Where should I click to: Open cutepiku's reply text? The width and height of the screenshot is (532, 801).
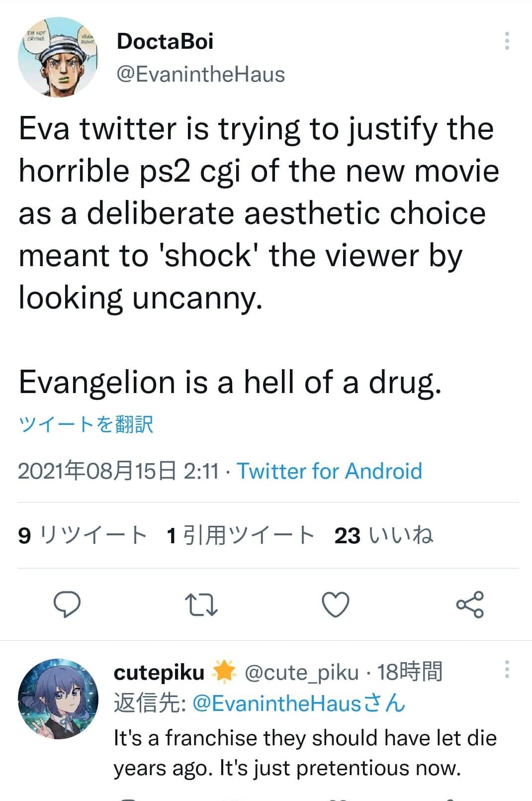click(x=305, y=753)
